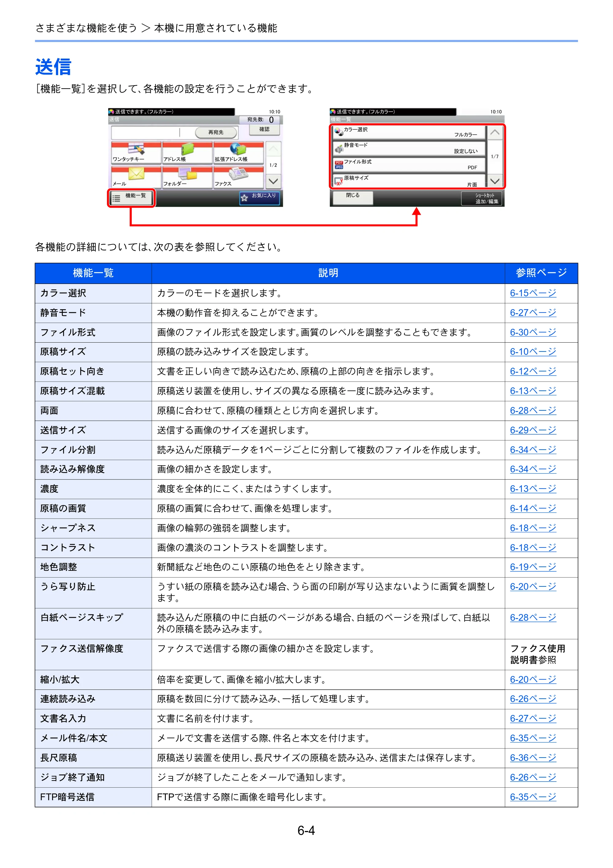Select the カラー選択 row in function list

click(409, 132)
